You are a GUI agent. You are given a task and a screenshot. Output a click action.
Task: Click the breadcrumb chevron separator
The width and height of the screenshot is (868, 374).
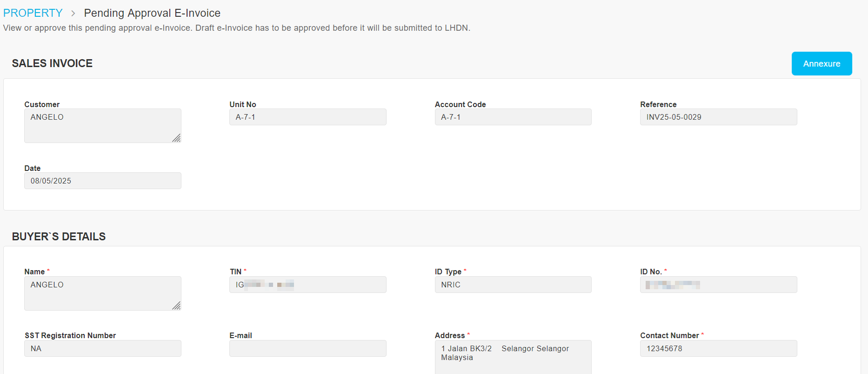[x=73, y=14]
